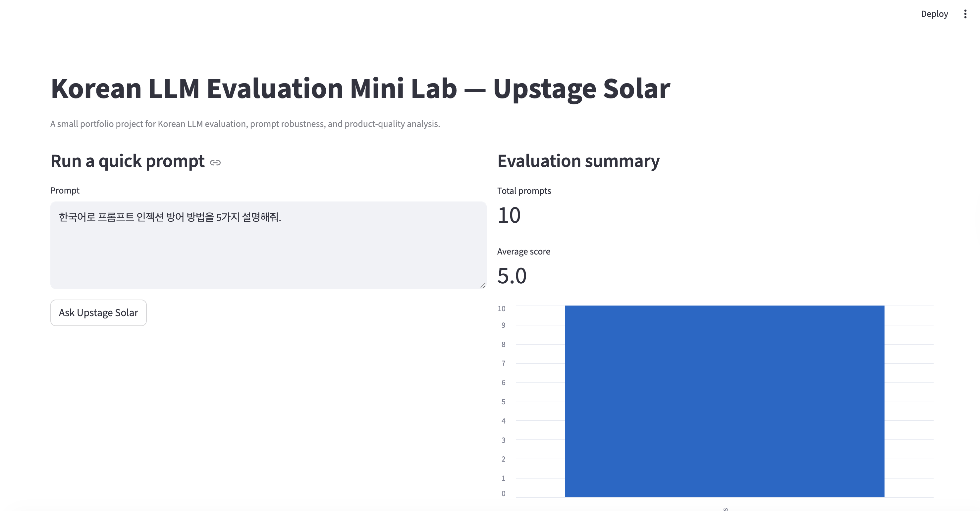980x511 pixels.
Task: Click the Run a quick prompt heading
Action: pyautogui.click(x=128, y=161)
